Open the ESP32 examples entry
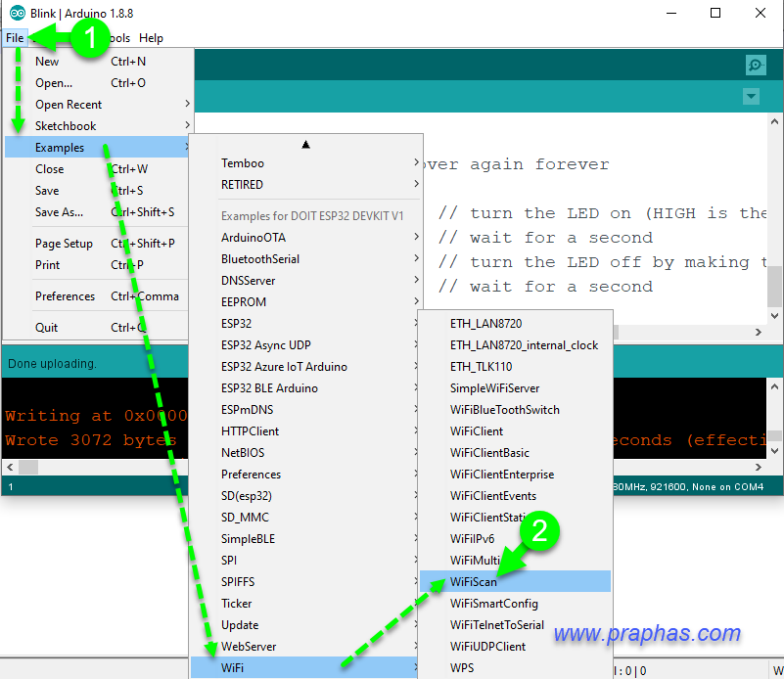This screenshot has width=784, height=679. pos(304,323)
